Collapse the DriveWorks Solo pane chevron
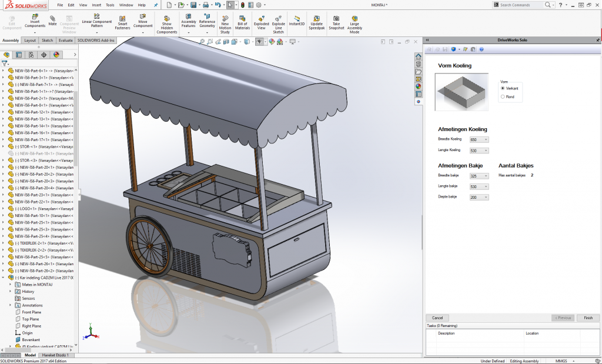Viewport: 602px width, 364px height. (427, 40)
